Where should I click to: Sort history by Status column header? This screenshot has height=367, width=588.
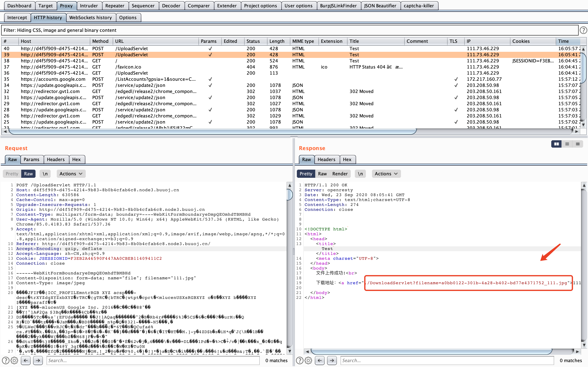(x=253, y=41)
